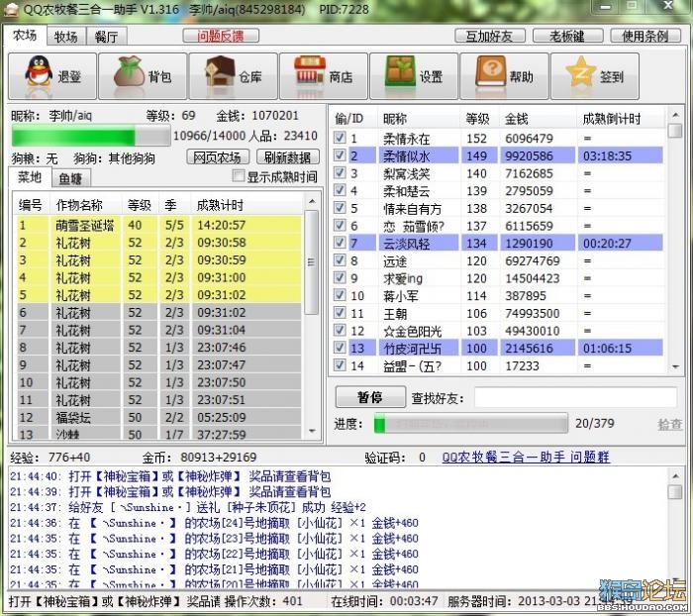This screenshot has height=616, width=693.
Task: Select the 鱼塘 tab
Action: 70,178
